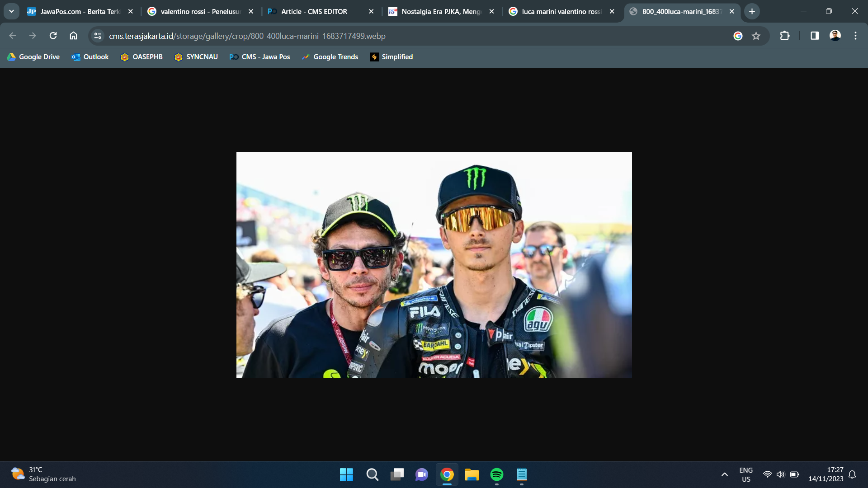Open SYNCNAU bookmark
The width and height of the screenshot is (868, 488).
point(196,57)
